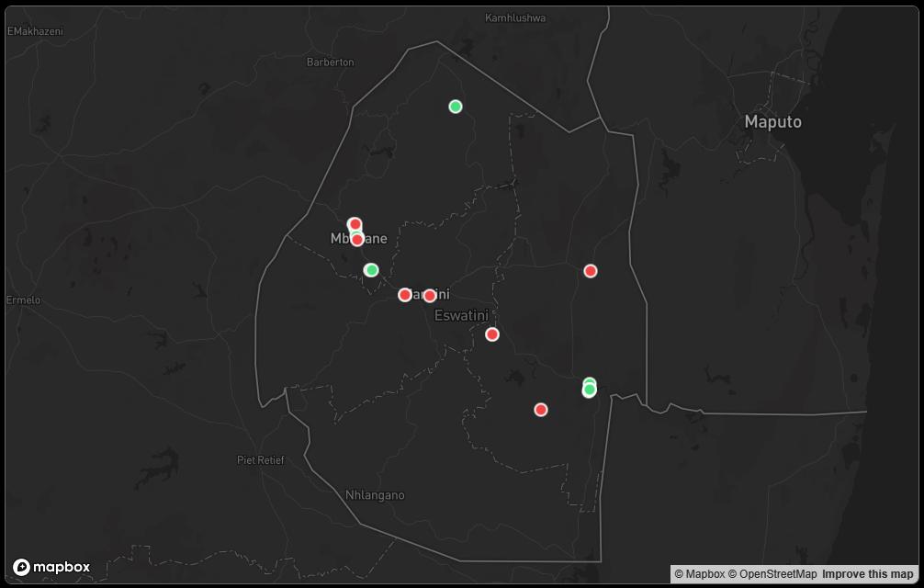
Task: Select the red marker near the eastern border
Action: [591, 271]
